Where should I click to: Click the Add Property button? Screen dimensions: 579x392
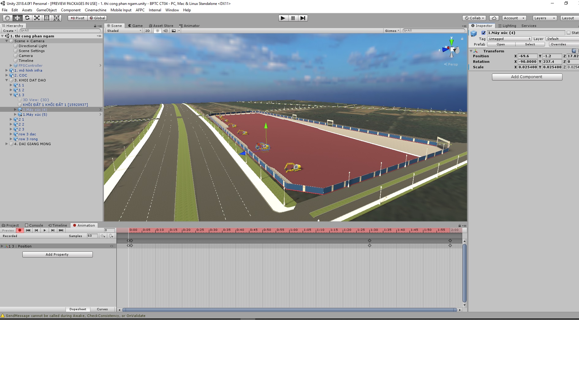(x=57, y=254)
